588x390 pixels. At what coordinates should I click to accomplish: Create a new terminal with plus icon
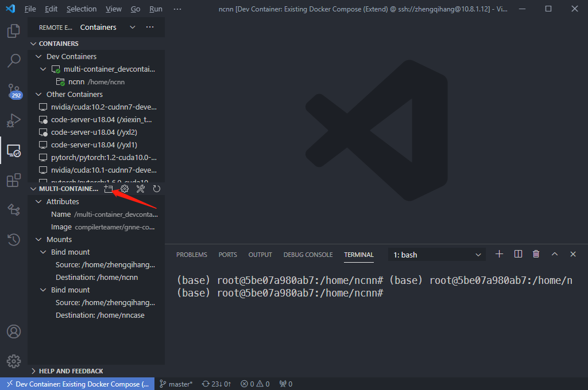(499, 254)
